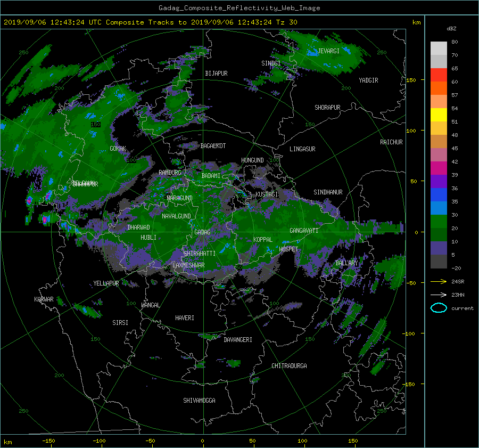Click the LINGASUR city label

coord(302,149)
